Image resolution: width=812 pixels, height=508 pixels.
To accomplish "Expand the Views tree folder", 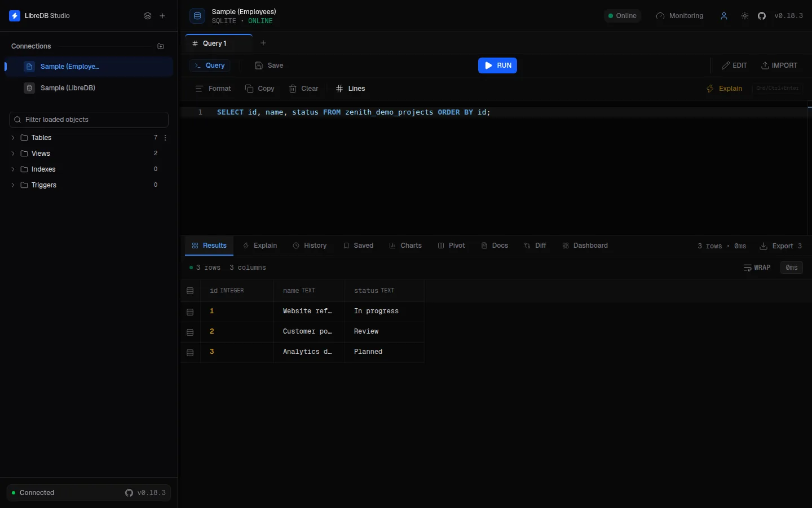I will click(x=13, y=154).
